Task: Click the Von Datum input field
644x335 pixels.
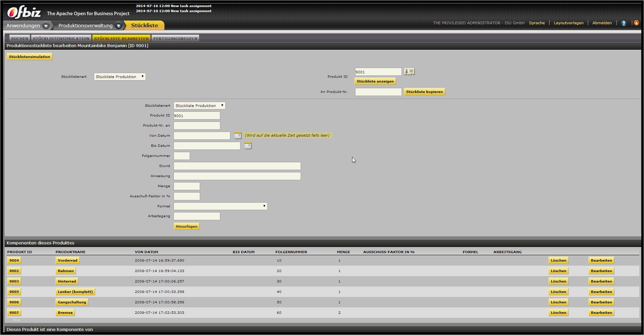Action: pyautogui.click(x=202, y=136)
